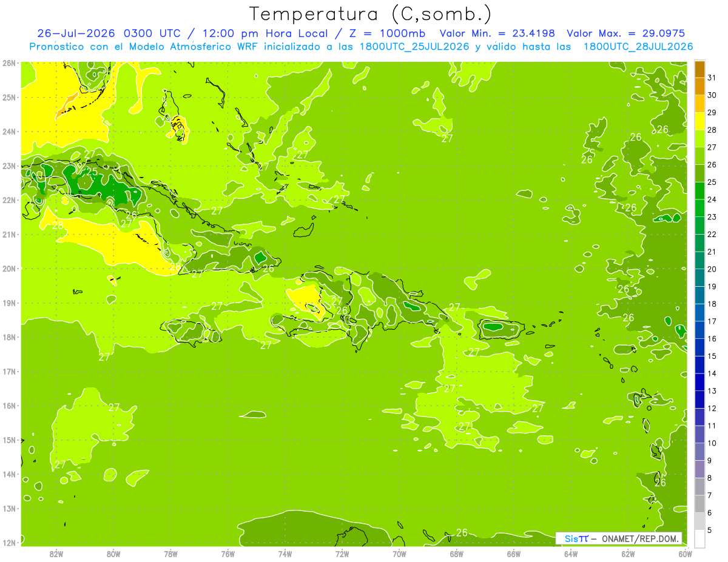Pick the blue swatch between scale values 15 and 16

[699, 347]
